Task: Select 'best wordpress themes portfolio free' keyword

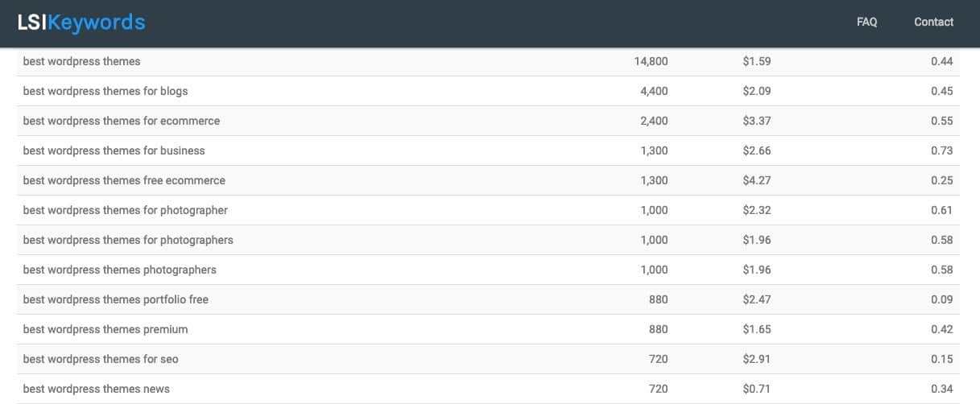Action: [116, 299]
